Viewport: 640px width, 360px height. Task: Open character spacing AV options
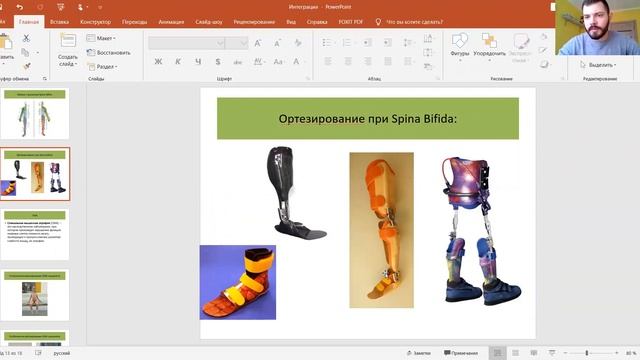[x=259, y=62]
